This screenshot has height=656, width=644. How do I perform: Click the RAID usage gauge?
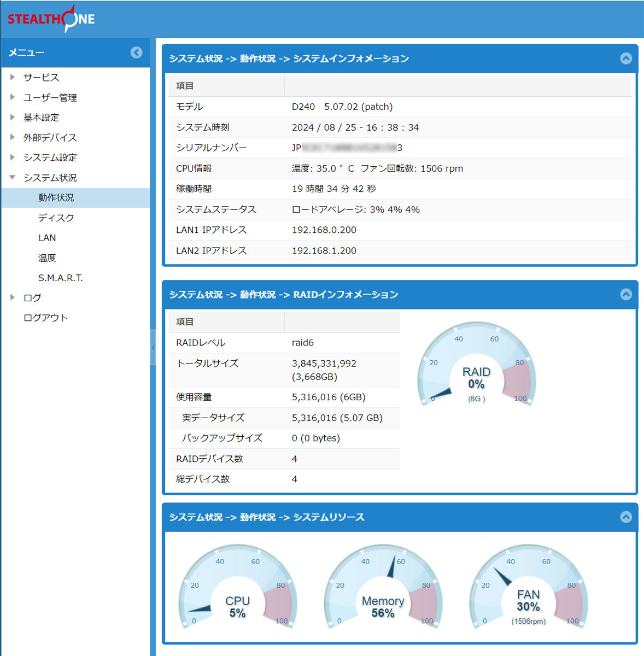pos(476,365)
